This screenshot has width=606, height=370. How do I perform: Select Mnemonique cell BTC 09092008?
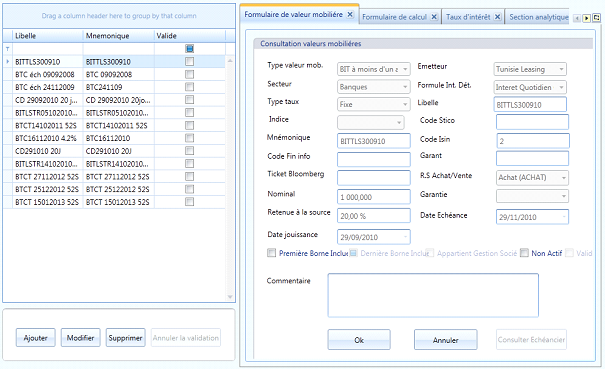click(x=118, y=74)
